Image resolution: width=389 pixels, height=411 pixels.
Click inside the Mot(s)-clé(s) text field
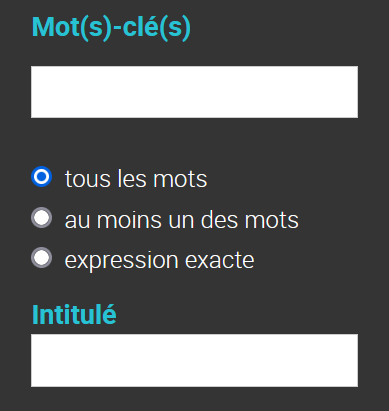point(194,92)
